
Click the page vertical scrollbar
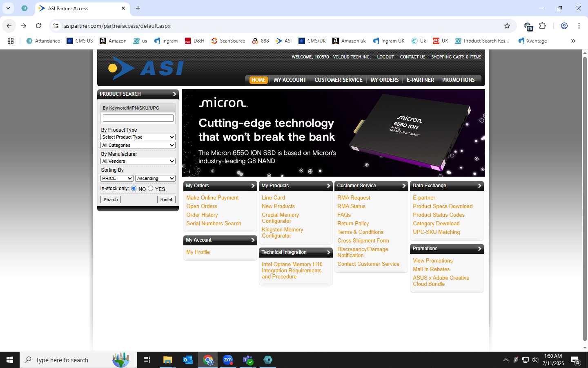(585, 199)
